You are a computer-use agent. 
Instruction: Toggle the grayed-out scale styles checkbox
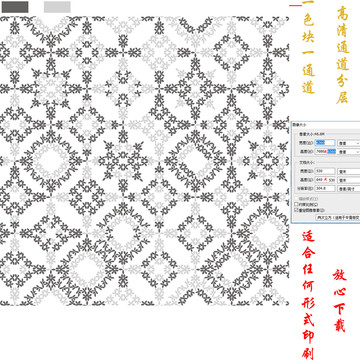point(296,199)
